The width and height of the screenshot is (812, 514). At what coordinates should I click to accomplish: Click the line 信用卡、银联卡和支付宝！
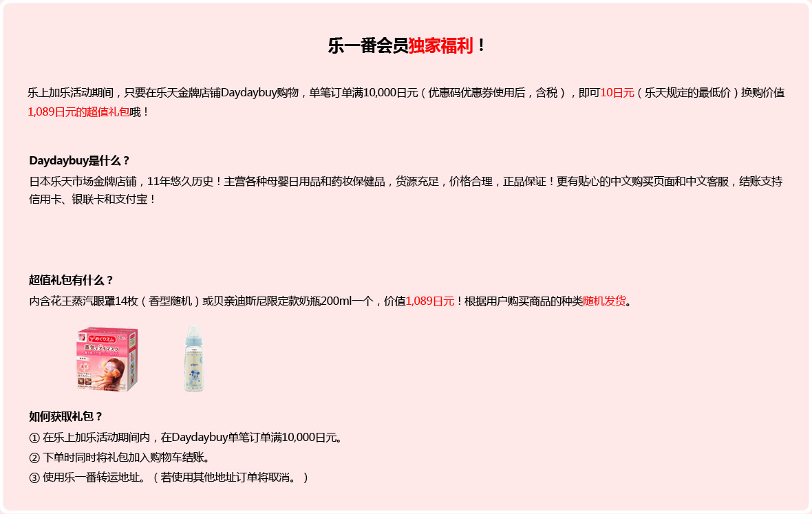93,200
